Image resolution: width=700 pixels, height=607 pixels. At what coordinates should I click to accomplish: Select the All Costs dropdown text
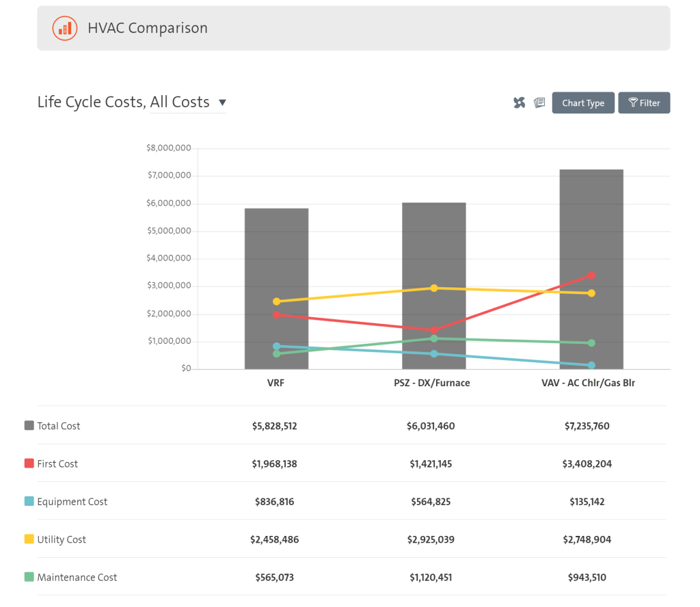tap(180, 102)
